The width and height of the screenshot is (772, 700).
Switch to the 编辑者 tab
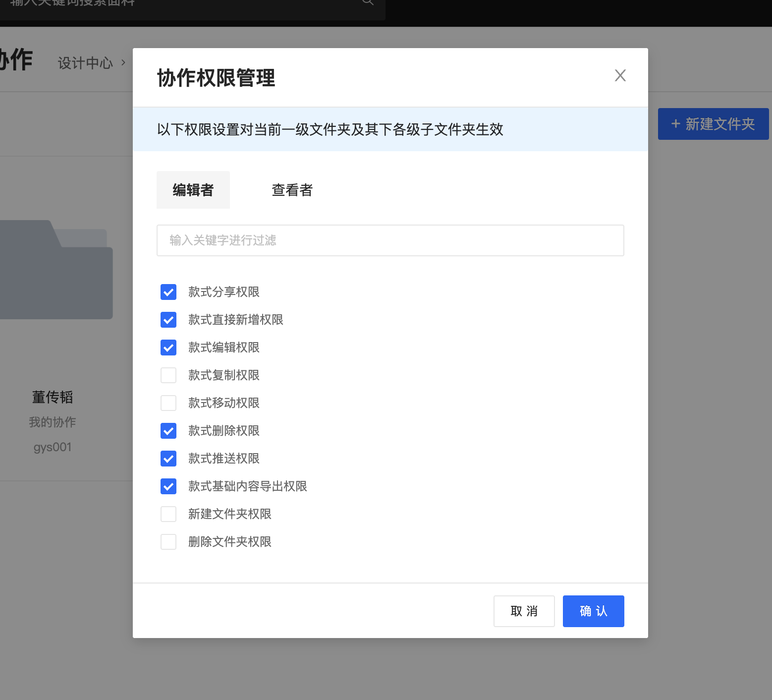pos(193,190)
